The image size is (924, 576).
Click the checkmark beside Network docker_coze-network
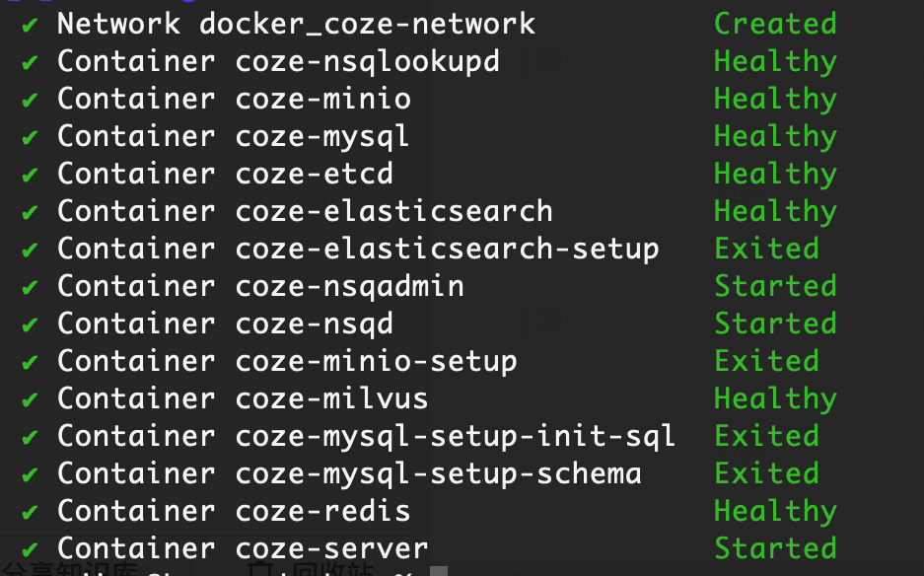(30, 26)
